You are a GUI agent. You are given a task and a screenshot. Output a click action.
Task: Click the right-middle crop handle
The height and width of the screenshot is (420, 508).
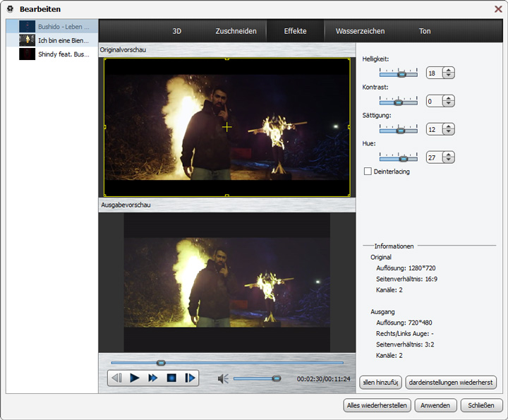[349, 127]
